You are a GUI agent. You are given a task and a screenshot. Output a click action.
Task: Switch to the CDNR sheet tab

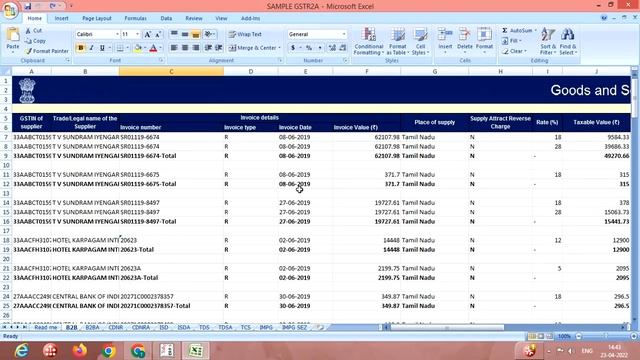[x=116, y=327]
